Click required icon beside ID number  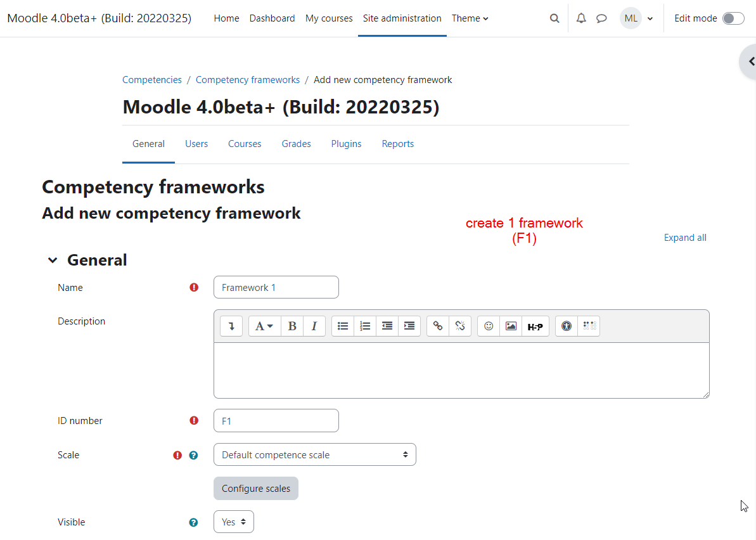click(194, 420)
